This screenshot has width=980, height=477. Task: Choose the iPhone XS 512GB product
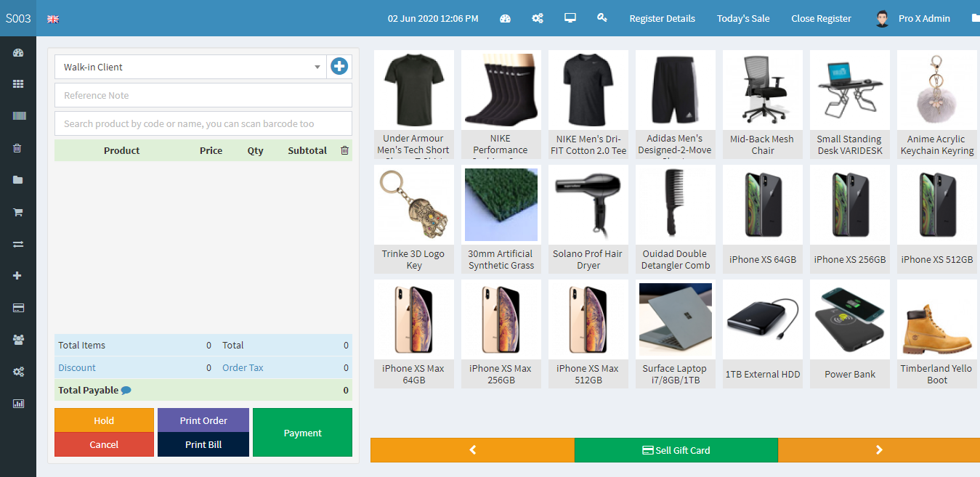(x=937, y=219)
